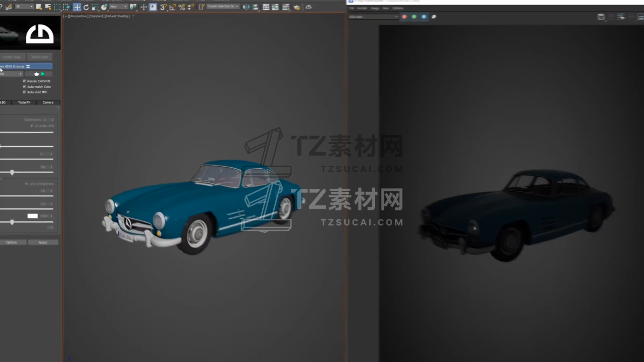Open View menu in V-Ray Frame Buffer

[x=386, y=8]
